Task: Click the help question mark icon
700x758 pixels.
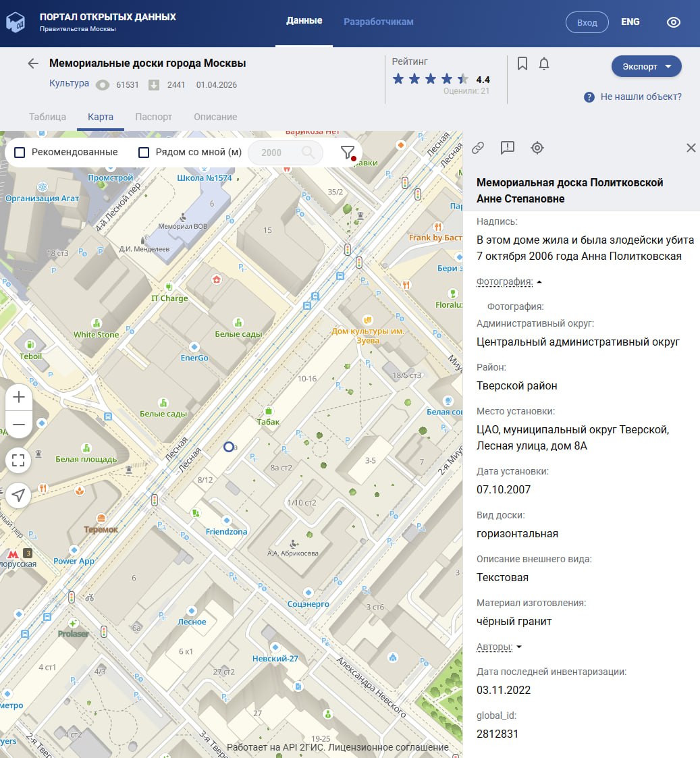Action: (x=589, y=97)
